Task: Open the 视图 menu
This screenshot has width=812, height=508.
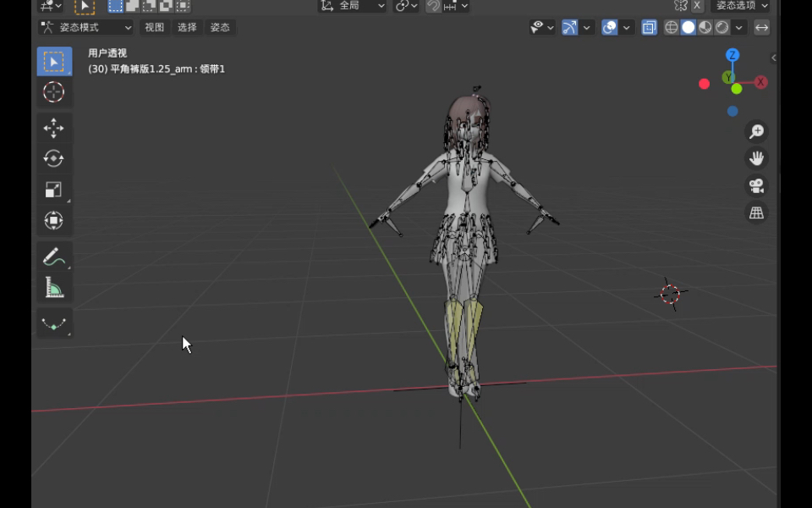Action: 154,27
